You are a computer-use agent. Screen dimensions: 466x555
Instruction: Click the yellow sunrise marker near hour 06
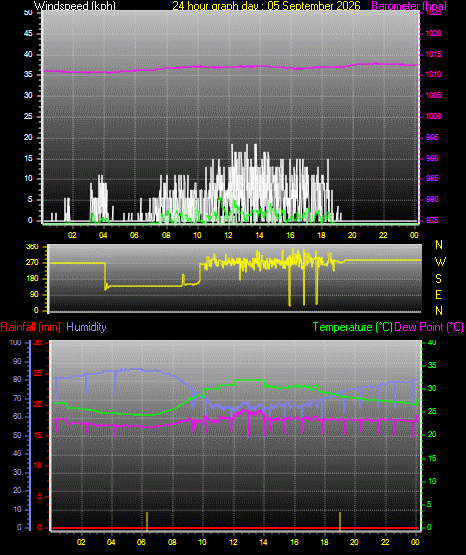pos(147,521)
